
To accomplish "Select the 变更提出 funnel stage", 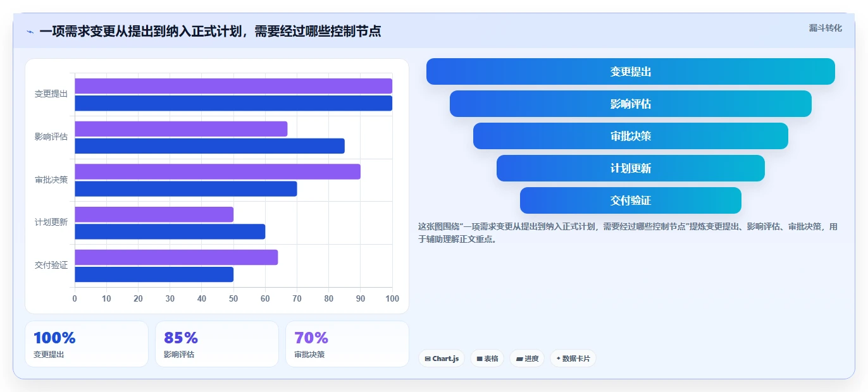I will (630, 71).
